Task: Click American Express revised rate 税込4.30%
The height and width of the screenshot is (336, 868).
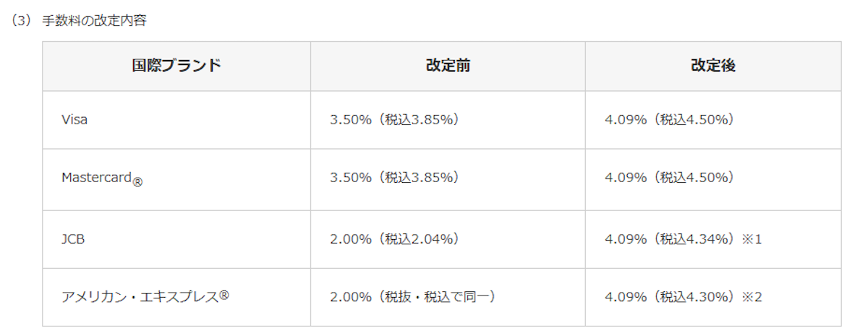Action: coord(693,296)
